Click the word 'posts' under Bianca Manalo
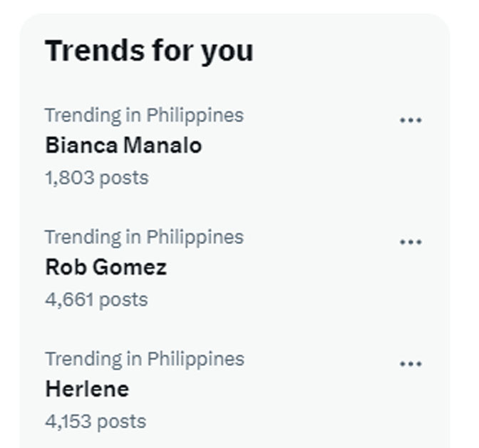 [x=123, y=177]
